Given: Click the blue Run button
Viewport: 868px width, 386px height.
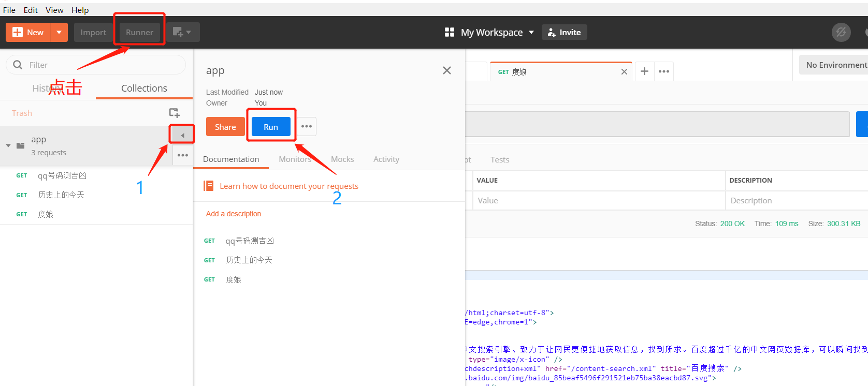Looking at the screenshot, I should (x=271, y=127).
